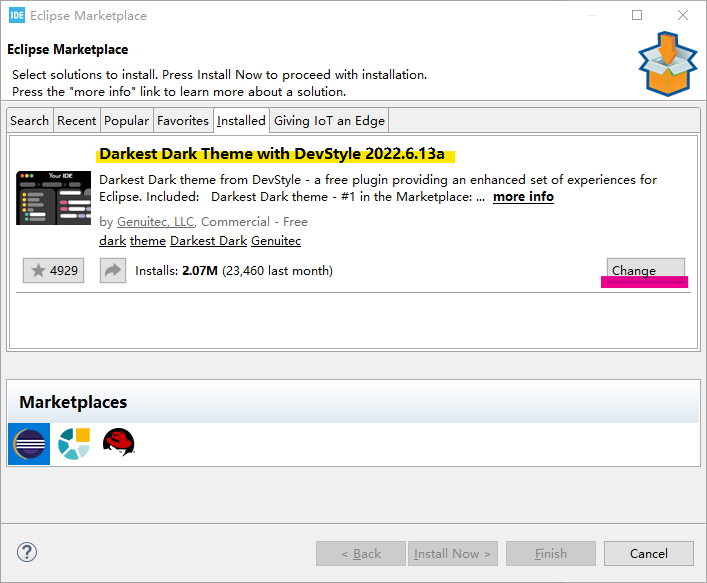Click the dark tag link
The image size is (707, 583).
(113, 241)
